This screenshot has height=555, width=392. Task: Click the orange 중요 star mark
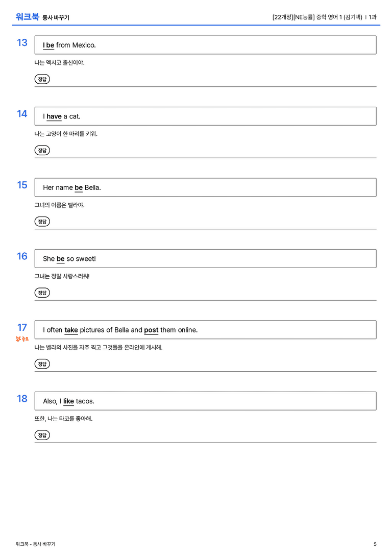click(22, 339)
